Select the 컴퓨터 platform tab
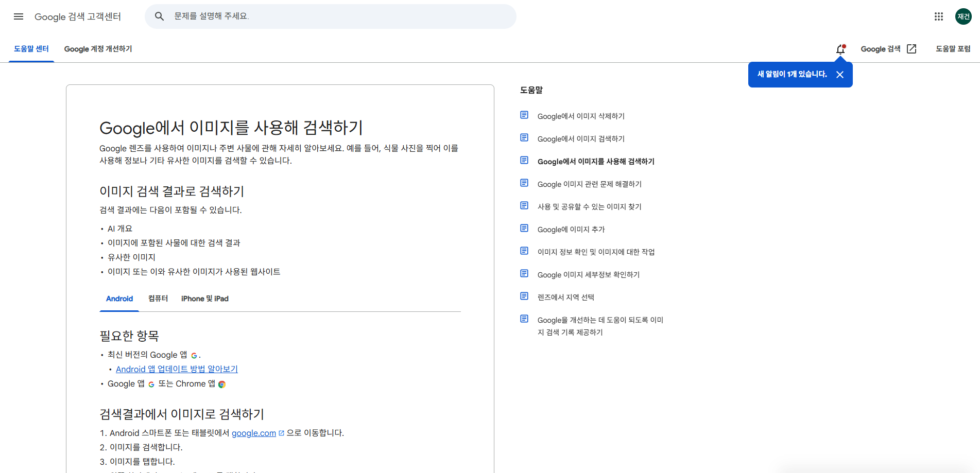980x473 pixels. pos(158,299)
